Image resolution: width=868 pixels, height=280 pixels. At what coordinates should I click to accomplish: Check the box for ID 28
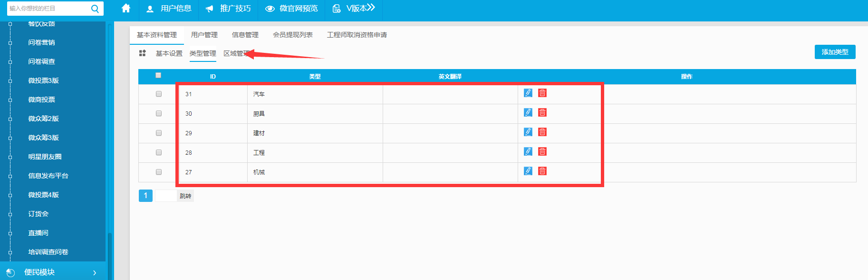[159, 152]
